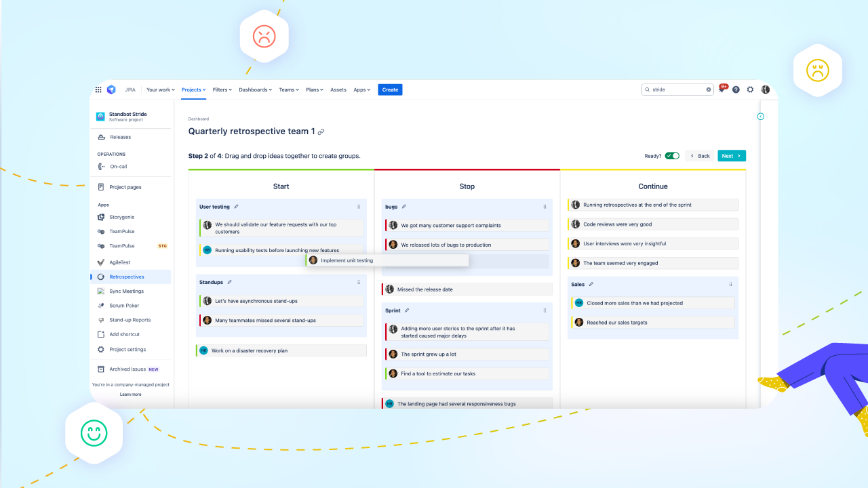Viewport: 868px width, 488px height.
Task: Clear the stride search query
Action: tap(709, 89)
